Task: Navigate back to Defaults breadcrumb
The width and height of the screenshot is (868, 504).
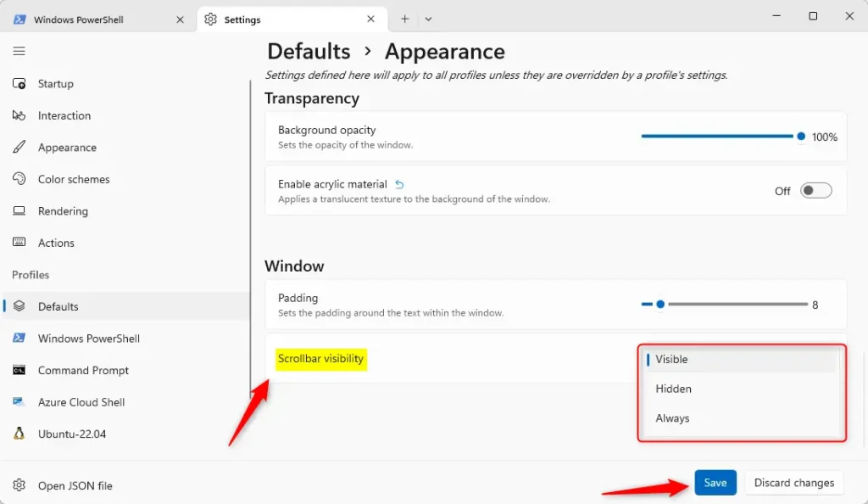Action: click(x=309, y=52)
